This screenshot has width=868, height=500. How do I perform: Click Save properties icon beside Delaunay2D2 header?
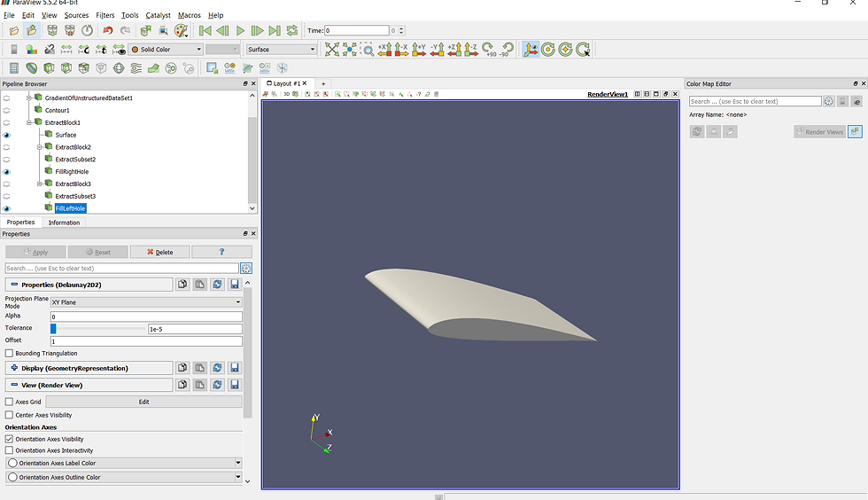235,285
